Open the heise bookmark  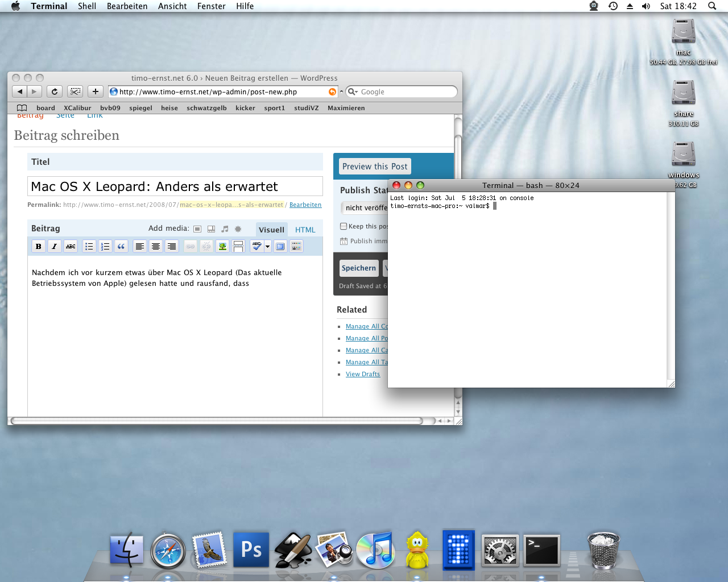tap(169, 108)
